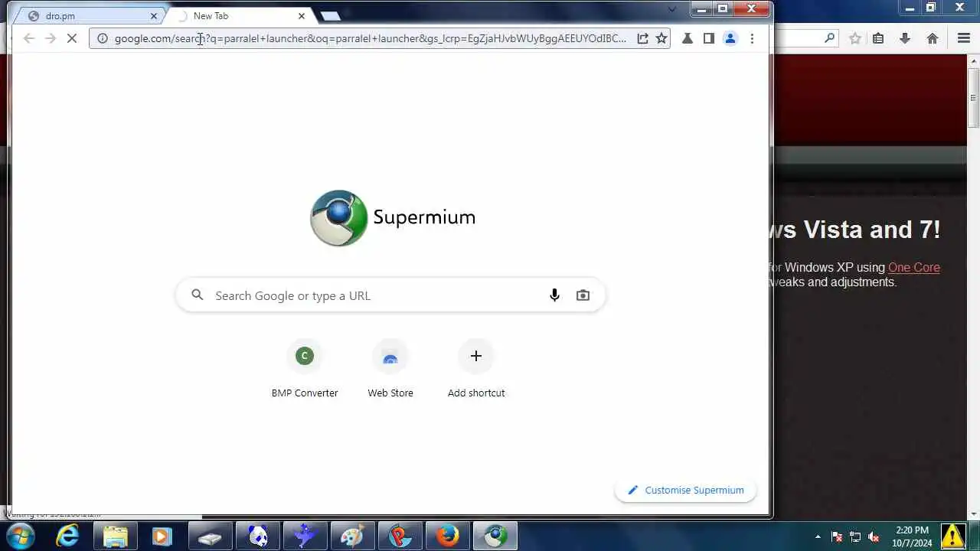Click Add shortcut plus tile
This screenshot has height=551, width=980.
pyautogui.click(x=476, y=370)
